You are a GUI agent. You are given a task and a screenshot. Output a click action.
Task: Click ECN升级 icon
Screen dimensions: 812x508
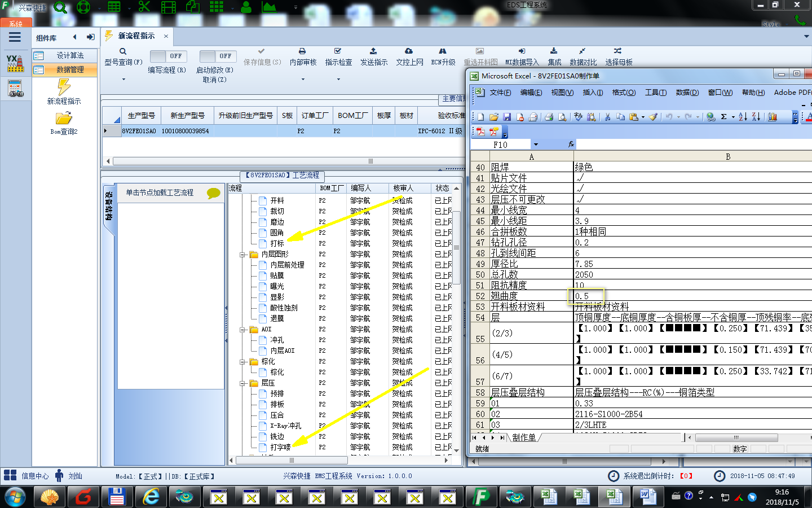(443, 51)
